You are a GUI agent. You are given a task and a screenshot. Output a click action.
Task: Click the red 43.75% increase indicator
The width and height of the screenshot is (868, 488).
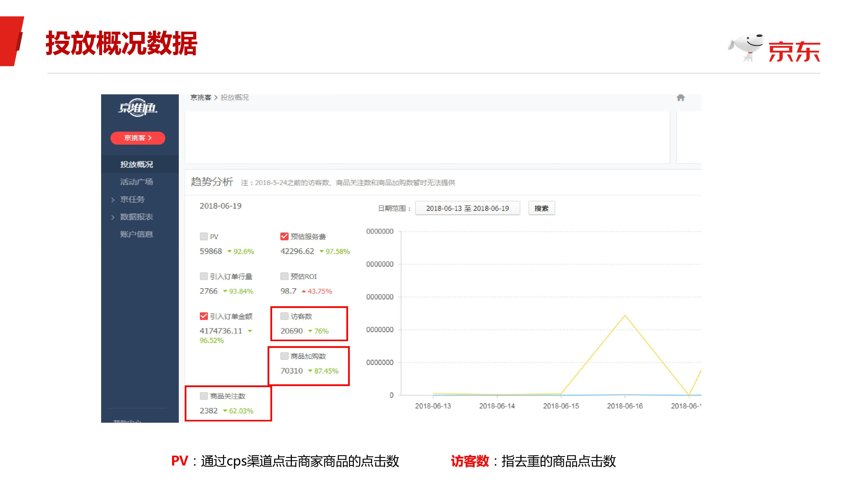317,291
